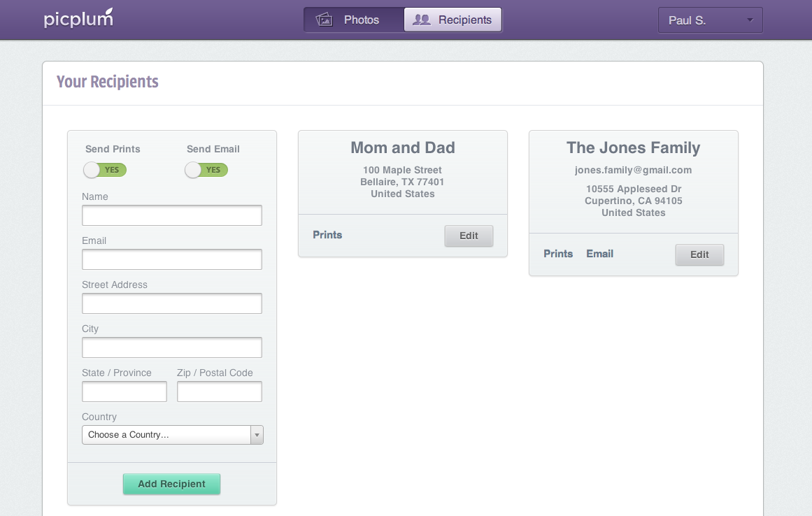812x516 pixels.
Task: Click Prints label on Mom and Dad card
Action: [x=327, y=235]
